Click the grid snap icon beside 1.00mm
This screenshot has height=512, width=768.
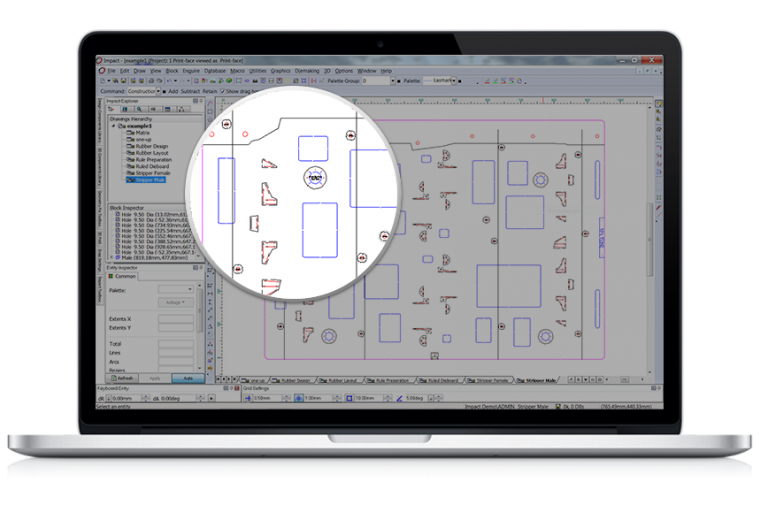[299, 398]
